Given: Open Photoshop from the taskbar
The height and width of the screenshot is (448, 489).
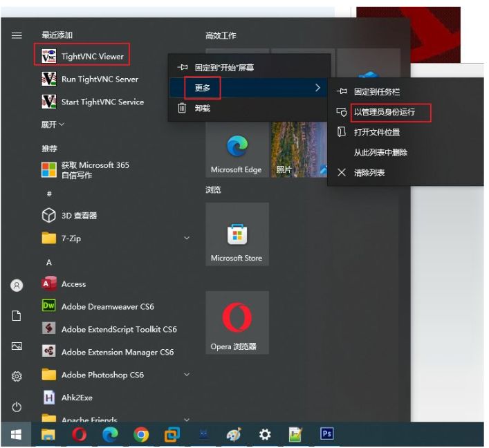Looking at the screenshot, I should [x=326, y=433].
